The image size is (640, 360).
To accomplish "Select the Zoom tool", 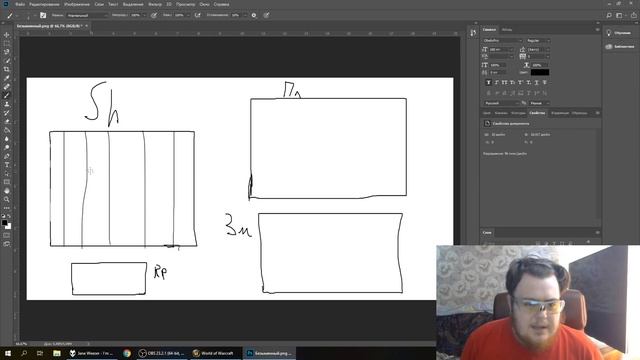I will coord(7,199).
